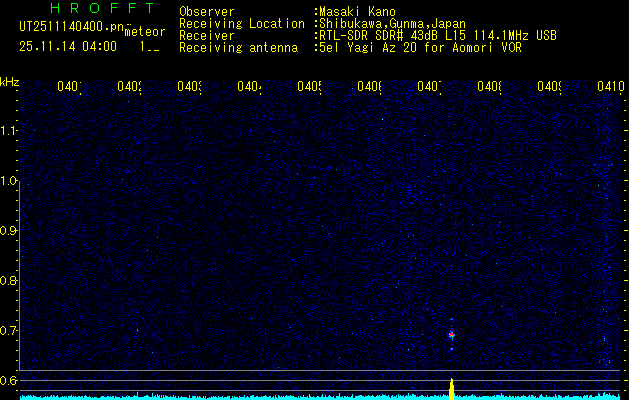Click the 5el Yagi antenna description
Image resolution: width=629 pixels, height=400 pixels.
click(x=420, y=48)
